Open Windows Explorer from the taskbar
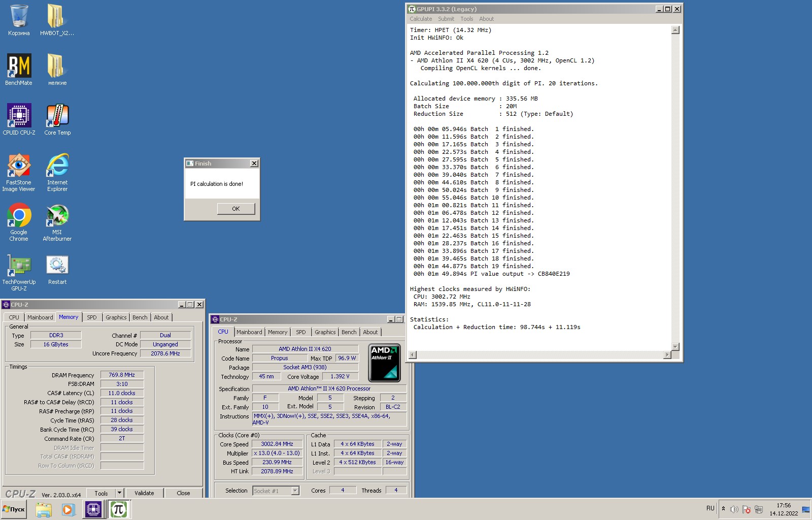The image size is (812, 520). (44, 509)
